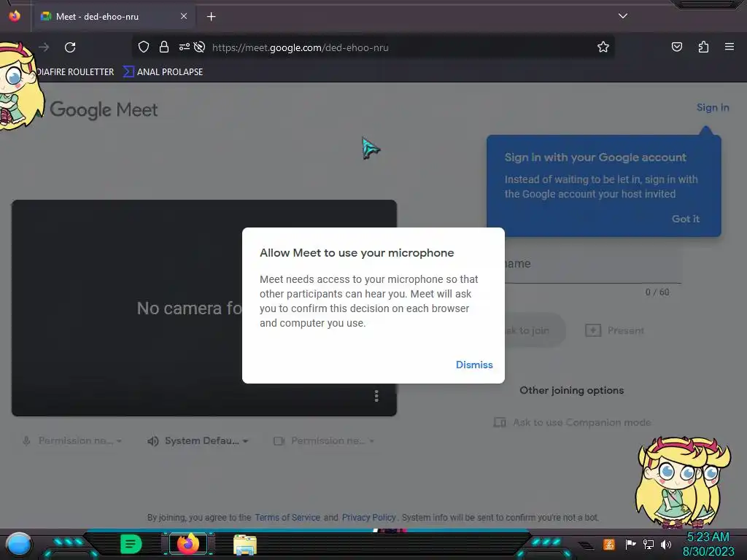Click the Google Meet logo
This screenshot has width=747, height=560.
(104, 110)
